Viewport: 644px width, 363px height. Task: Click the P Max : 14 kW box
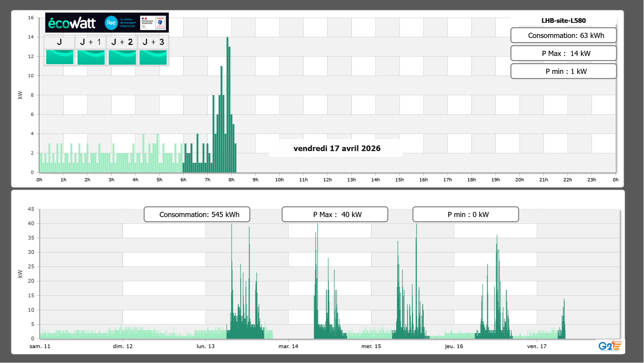(563, 53)
